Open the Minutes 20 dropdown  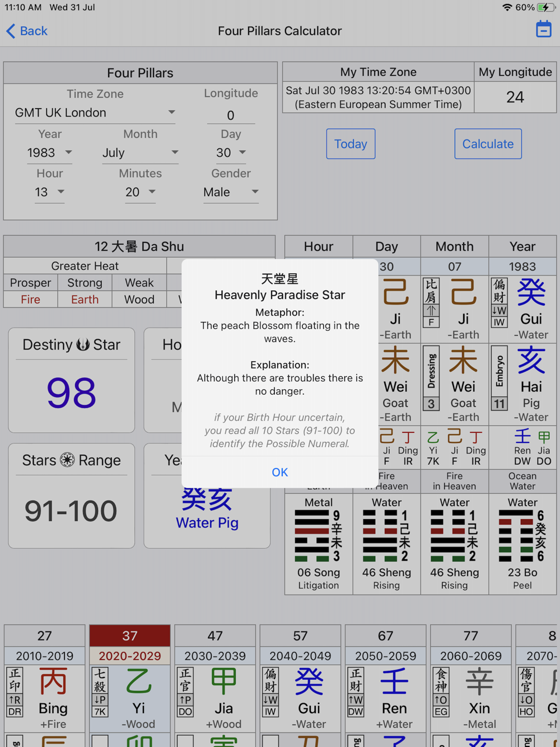click(140, 192)
